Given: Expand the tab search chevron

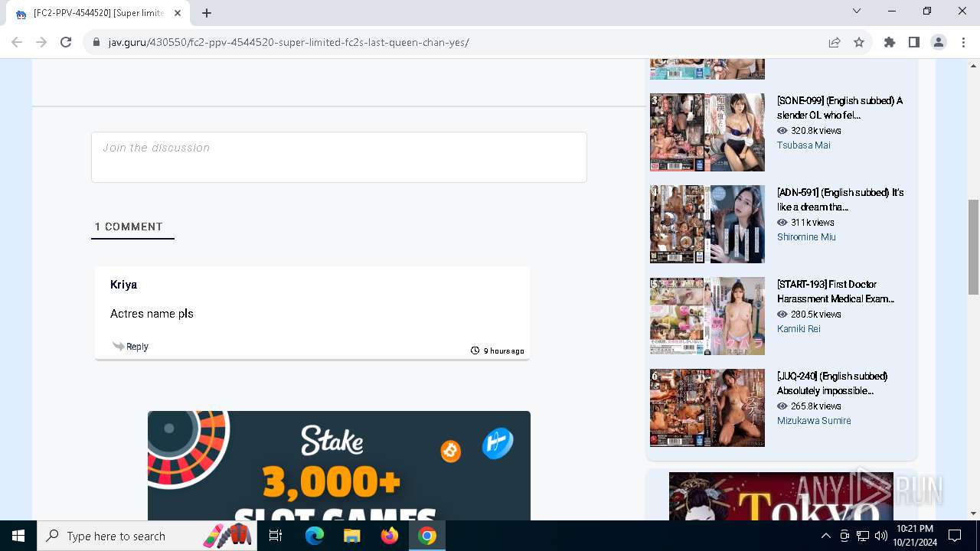Looking at the screenshot, I should [x=857, y=11].
